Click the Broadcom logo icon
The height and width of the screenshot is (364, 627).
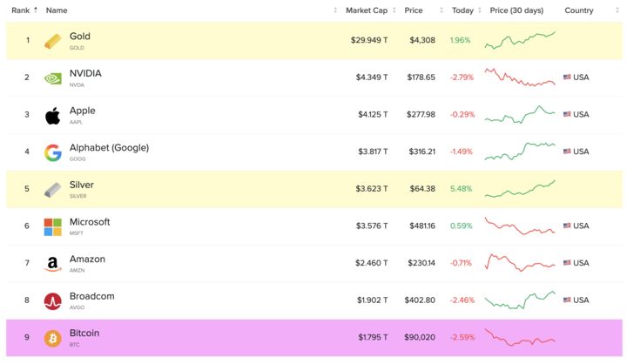(53, 301)
